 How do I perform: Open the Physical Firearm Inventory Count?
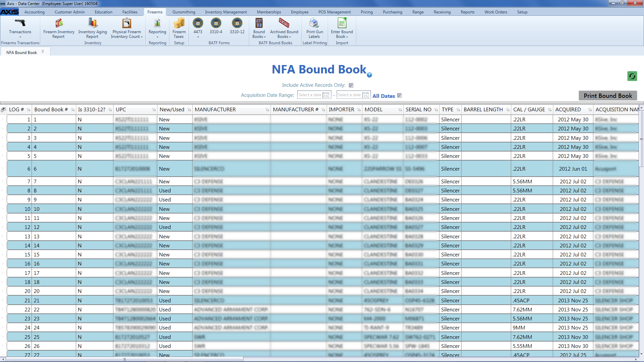tap(126, 28)
